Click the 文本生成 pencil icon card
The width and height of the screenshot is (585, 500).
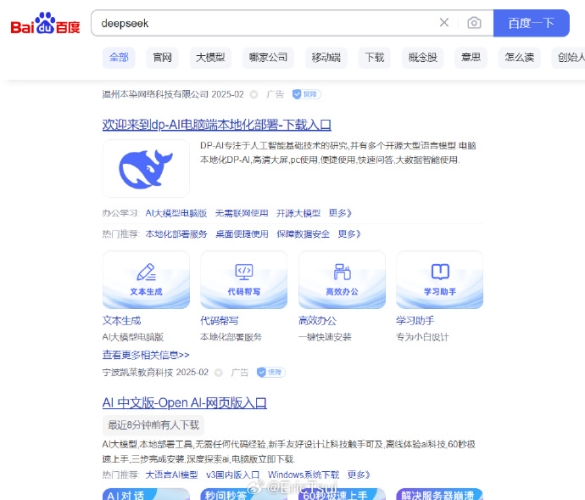tap(146, 279)
